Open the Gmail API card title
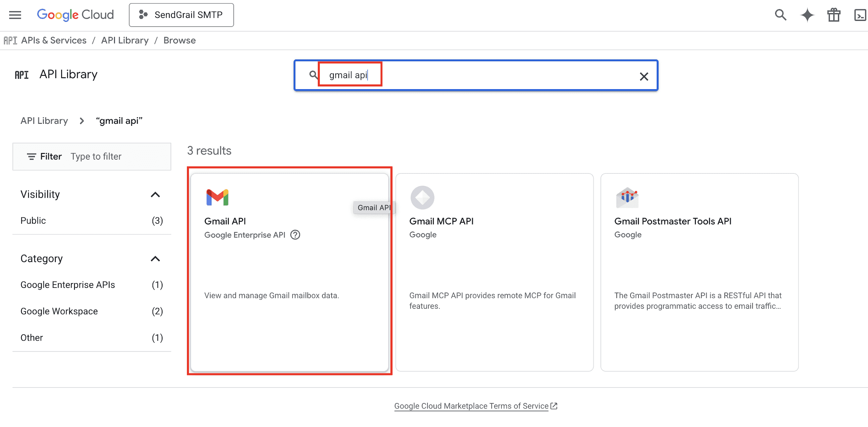Image resolution: width=868 pixels, height=427 pixels. click(225, 221)
